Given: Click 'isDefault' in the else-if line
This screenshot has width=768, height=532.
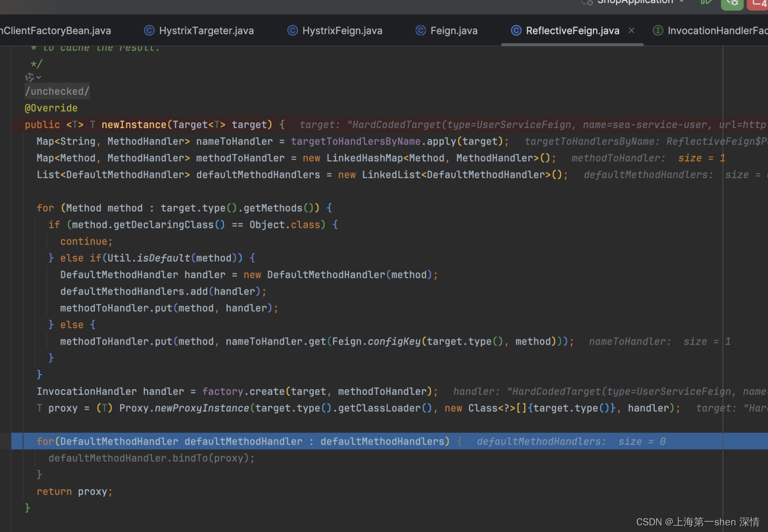Looking at the screenshot, I should pyautogui.click(x=163, y=258).
